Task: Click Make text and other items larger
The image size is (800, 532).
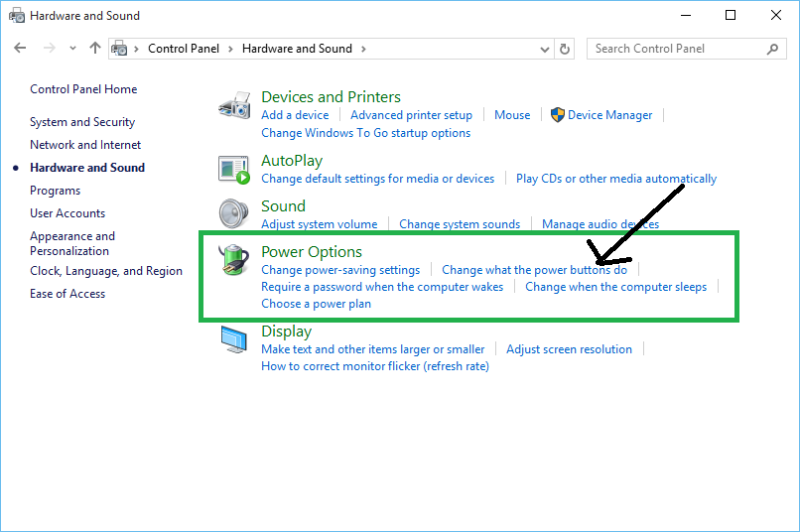Action: point(373,349)
